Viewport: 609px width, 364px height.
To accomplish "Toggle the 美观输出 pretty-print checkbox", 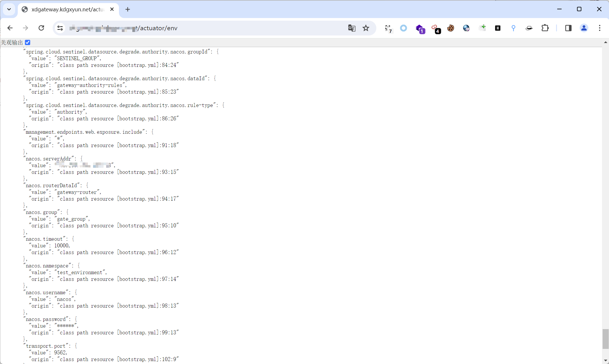I will (x=28, y=42).
